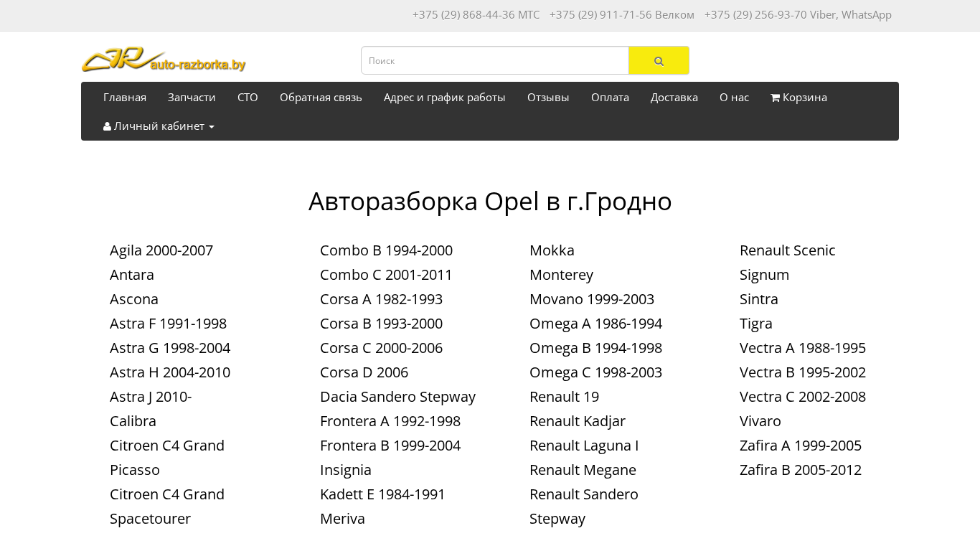The image size is (980, 551).
Task: Open the Meriva model link
Action: coord(342,519)
